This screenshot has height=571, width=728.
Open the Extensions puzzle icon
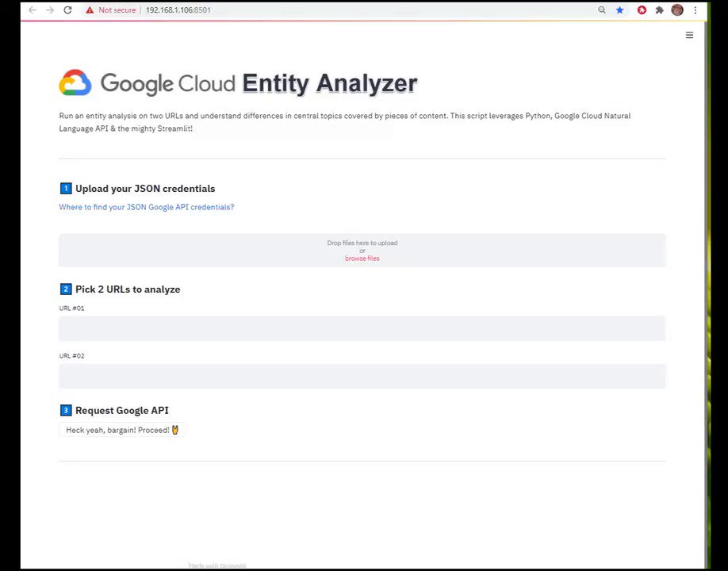click(659, 10)
